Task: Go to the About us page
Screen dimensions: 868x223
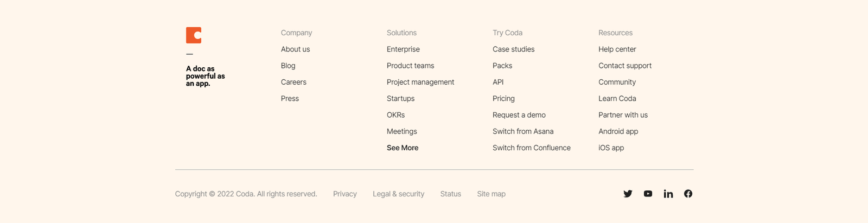Action: (296, 49)
